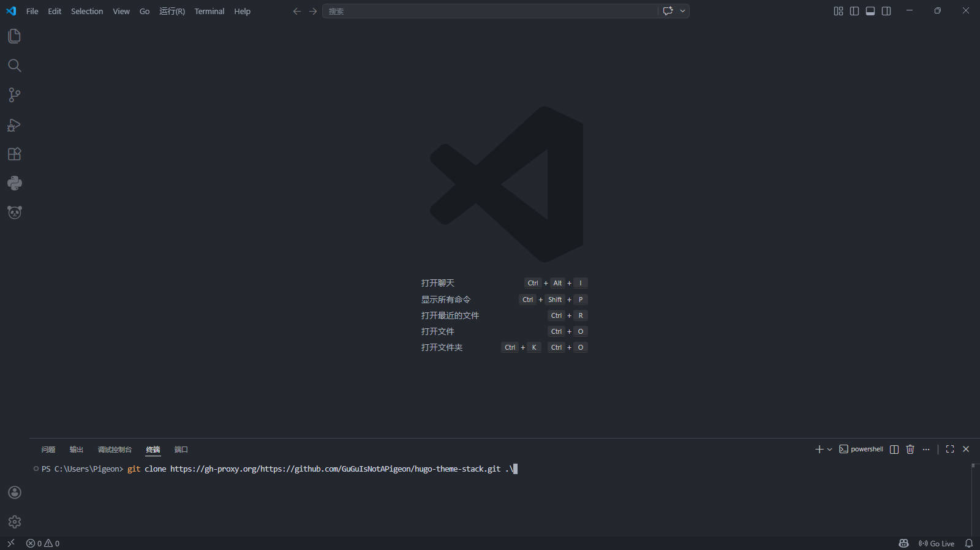This screenshot has width=980, height=550.
Task: Open the File menu
Action: pos(32,11)
